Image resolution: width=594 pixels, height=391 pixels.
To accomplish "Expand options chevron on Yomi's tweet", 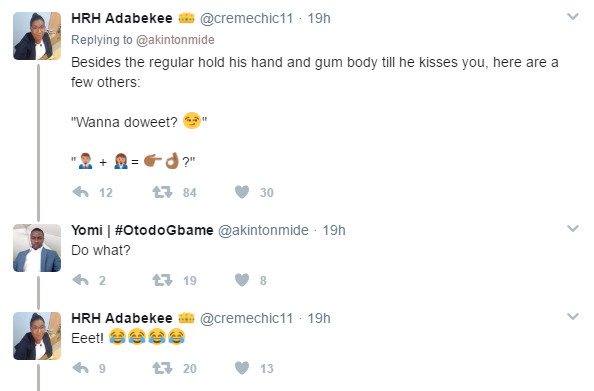I will pyautogui.click(x=572, y=228).
